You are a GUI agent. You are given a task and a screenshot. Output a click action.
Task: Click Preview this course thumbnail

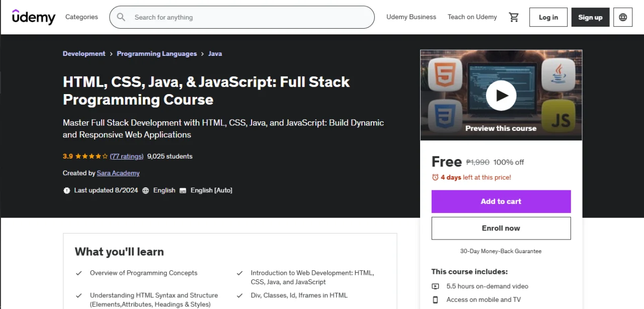(x=501, y=95)
